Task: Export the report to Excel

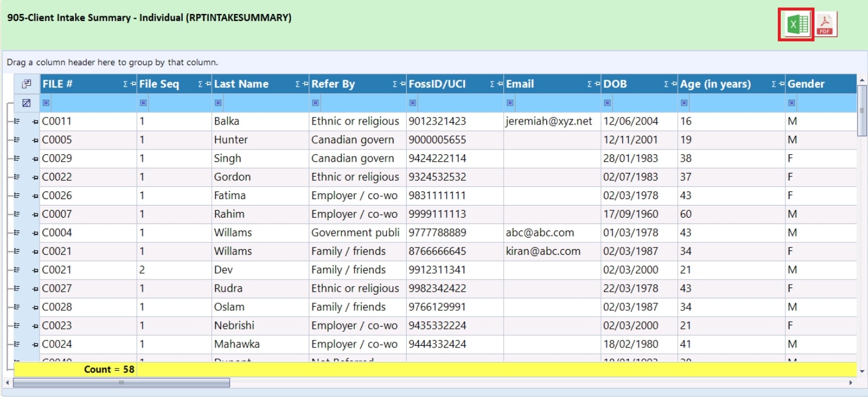Action: [796, 25]
